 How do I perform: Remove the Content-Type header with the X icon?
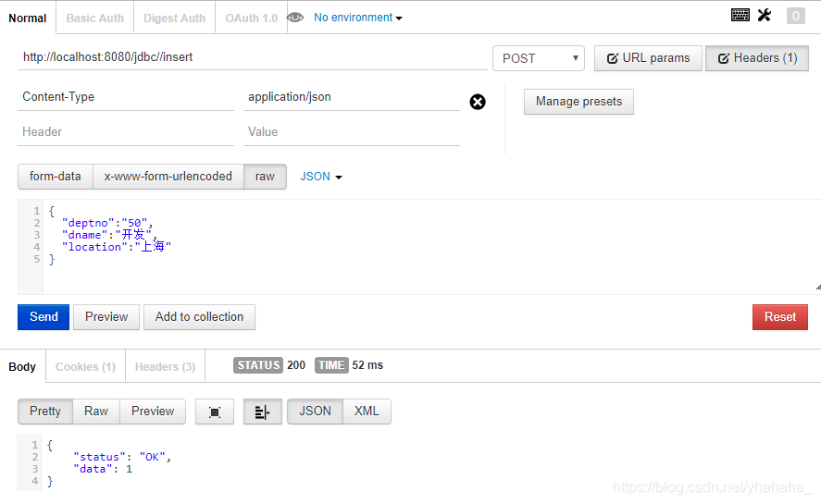478,102
